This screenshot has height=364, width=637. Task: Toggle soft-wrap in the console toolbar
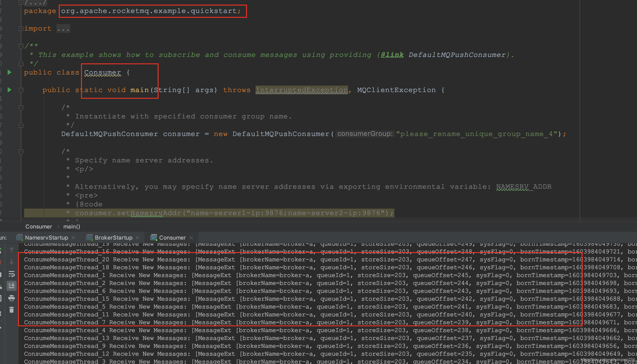pyautogui.click(x=12, y=274)
